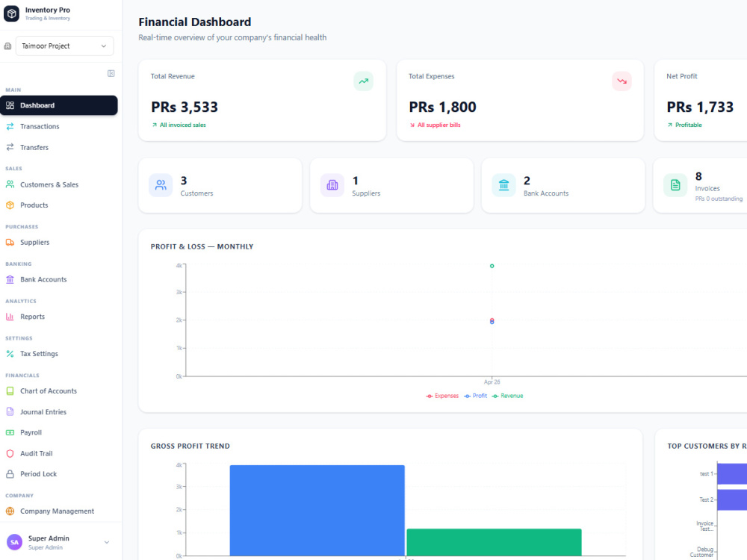Click the Total Expenses trending-down icon
This screenshot has width=747, height=560.
point(622,81)
